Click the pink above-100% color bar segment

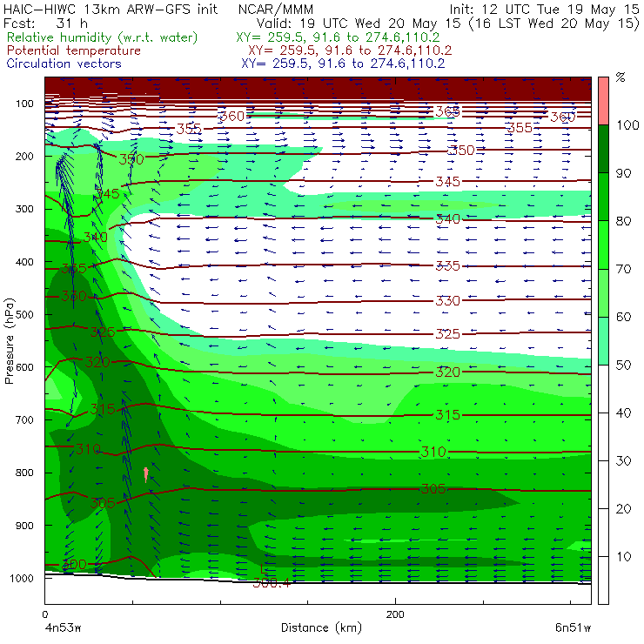click(x=603, y=101)
